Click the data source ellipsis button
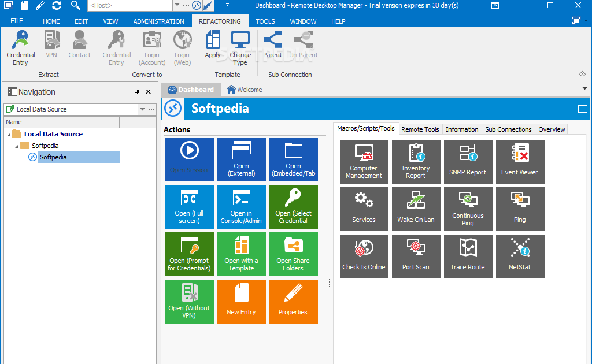This screenshot has width=592, height=364. pos(151,109)
